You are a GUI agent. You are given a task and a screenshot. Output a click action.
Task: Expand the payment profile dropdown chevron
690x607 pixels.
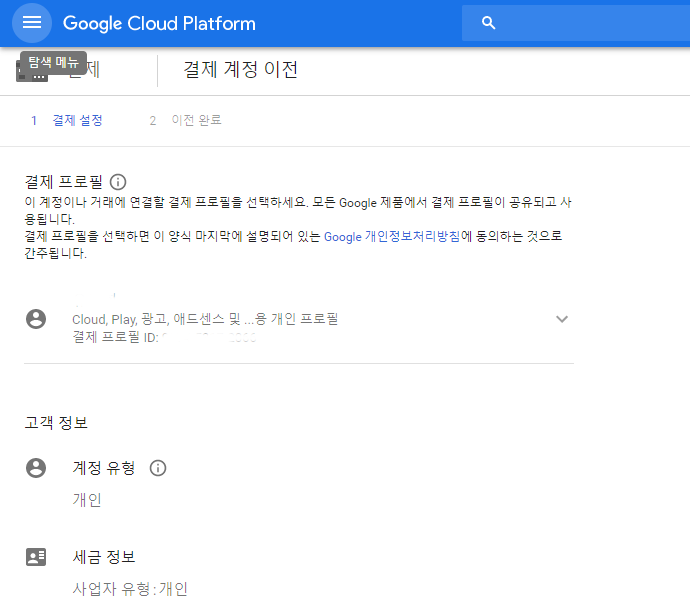[562, 319]
